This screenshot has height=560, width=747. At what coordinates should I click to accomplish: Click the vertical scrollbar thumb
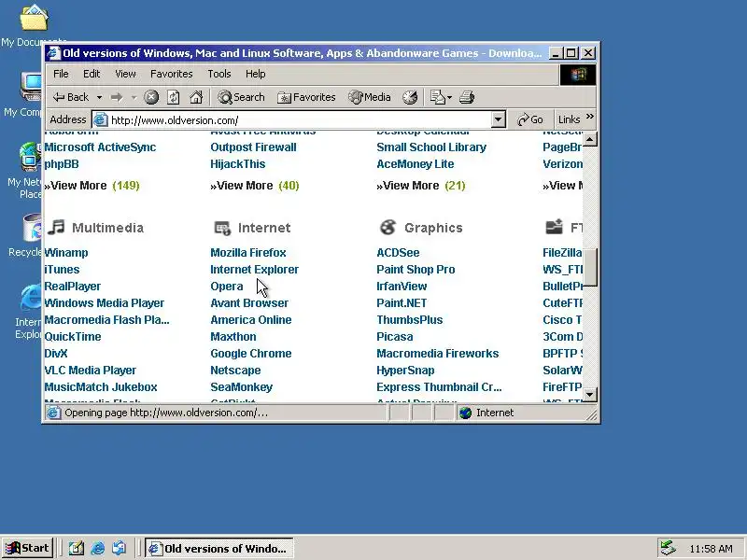coord(590,267)
